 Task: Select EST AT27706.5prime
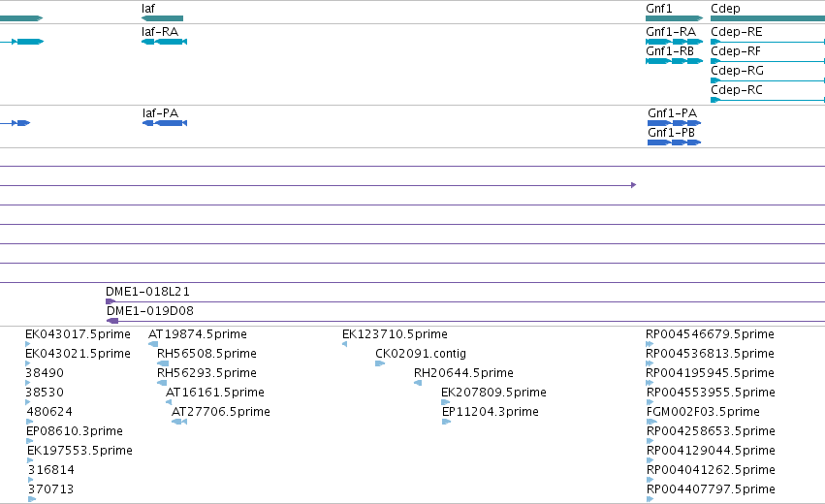click(x=221, y=413)
